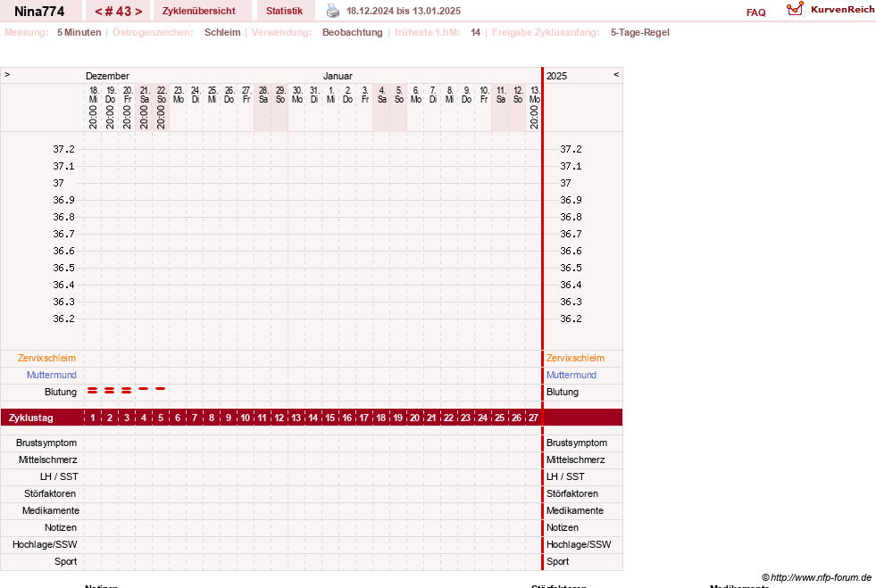876x588 pixels.
Task: Click light bleeding marker on day 5
Action: coord(161,388)
